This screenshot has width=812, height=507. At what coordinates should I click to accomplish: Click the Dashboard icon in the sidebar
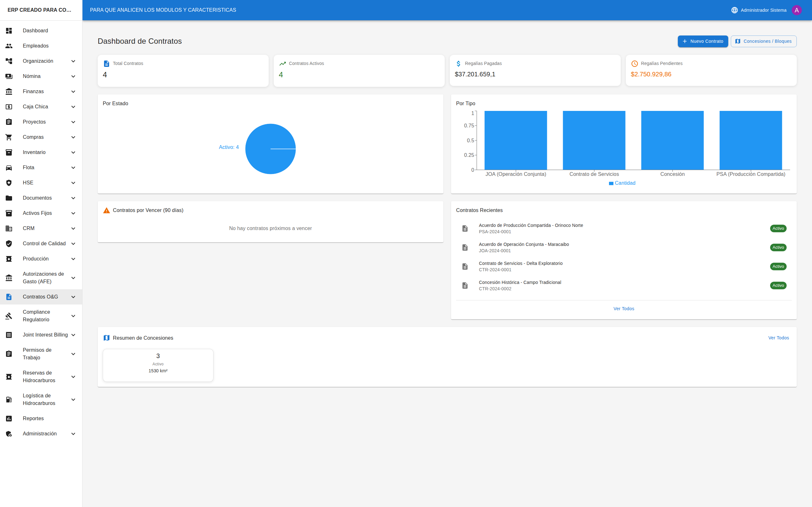tap(9, 30)
